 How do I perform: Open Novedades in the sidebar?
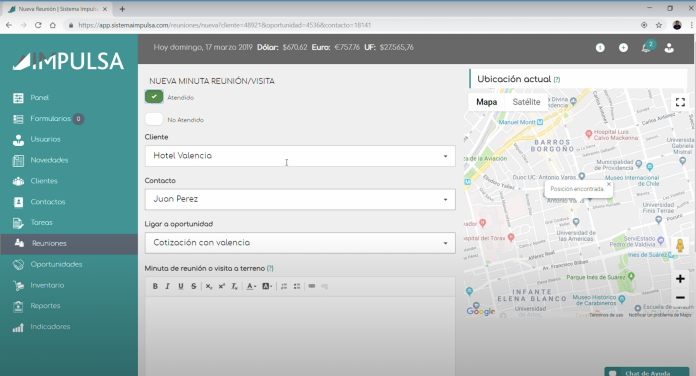(69, 160)
